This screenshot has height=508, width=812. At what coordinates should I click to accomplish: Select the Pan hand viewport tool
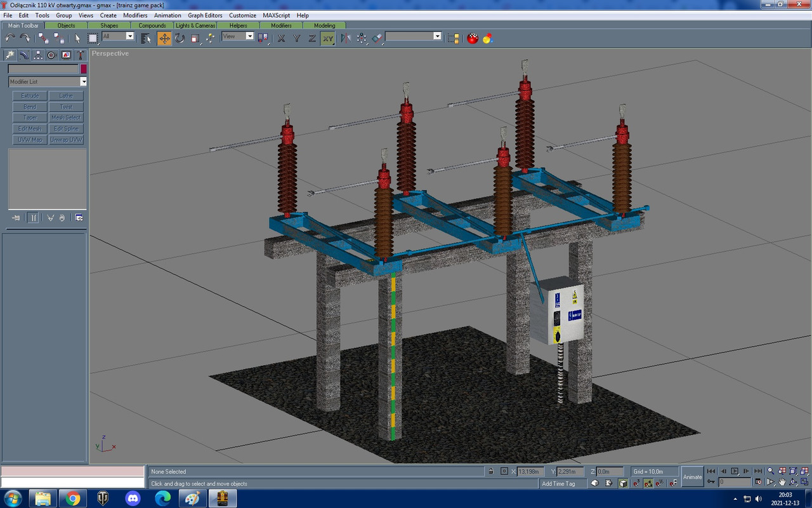click(783, 483)
